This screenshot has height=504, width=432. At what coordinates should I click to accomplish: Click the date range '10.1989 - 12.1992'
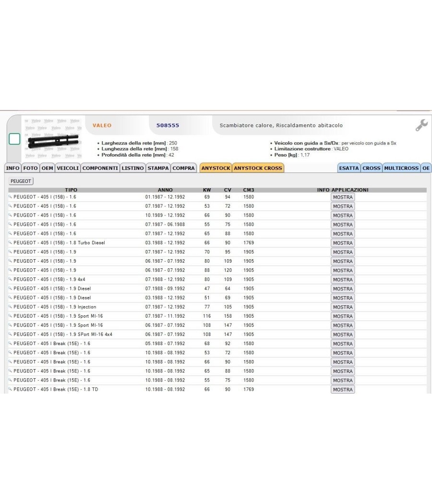point(165,216)
